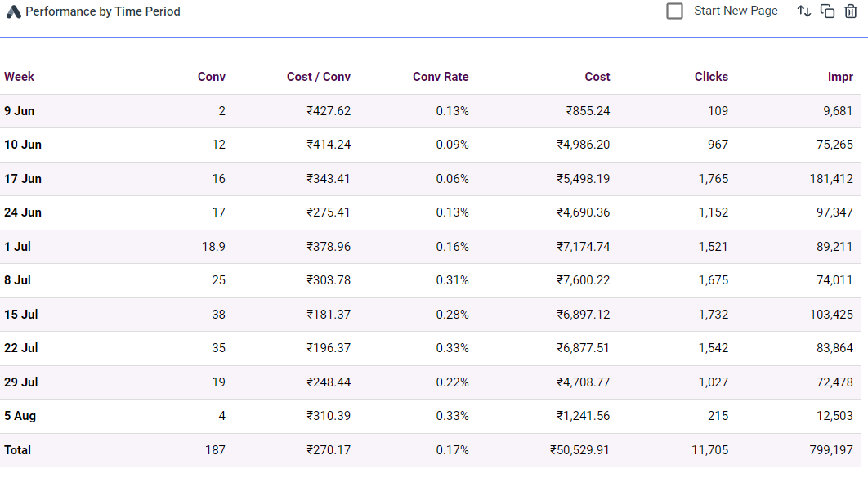The height and width of the screenshot is (487, 868).
Task: Click the Start New Page label
Action: tap(736, 11)
